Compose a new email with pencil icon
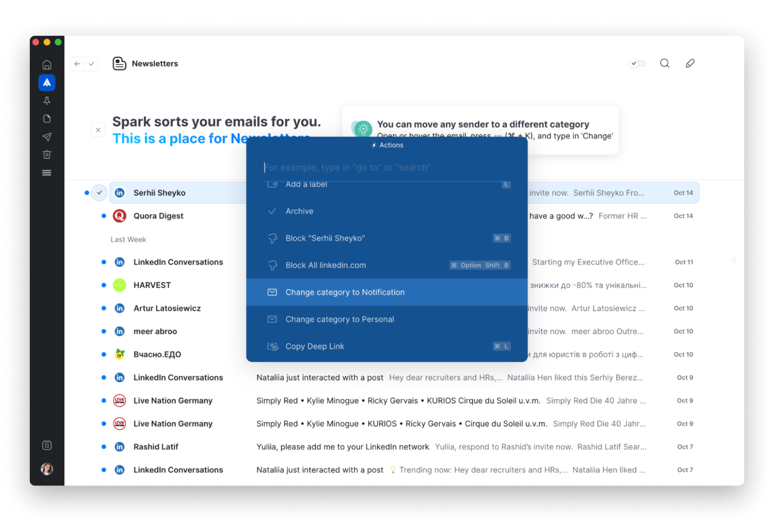This screenshot has height=532, width=774. pos(690,63)
